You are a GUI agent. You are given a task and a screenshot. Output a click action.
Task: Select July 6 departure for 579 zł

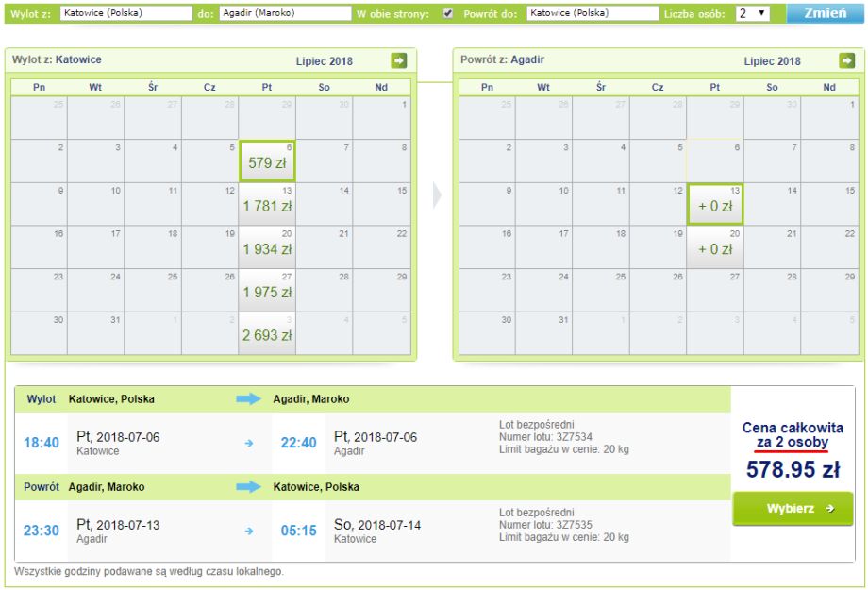(267, 161)
